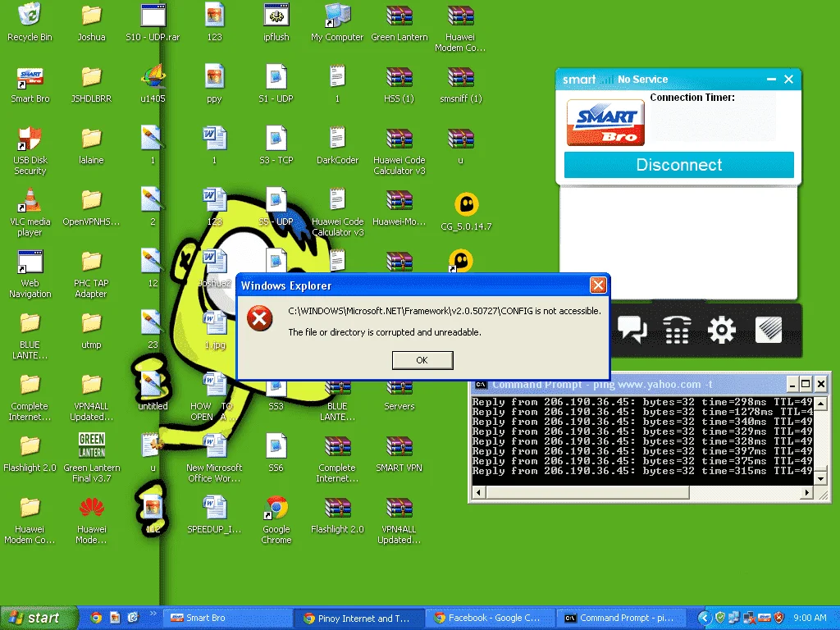The height and width of the screenshot is (630, 840).
Task: Launch Chrome from the Quick Launch bar
Action: click(x=96, y=618)
